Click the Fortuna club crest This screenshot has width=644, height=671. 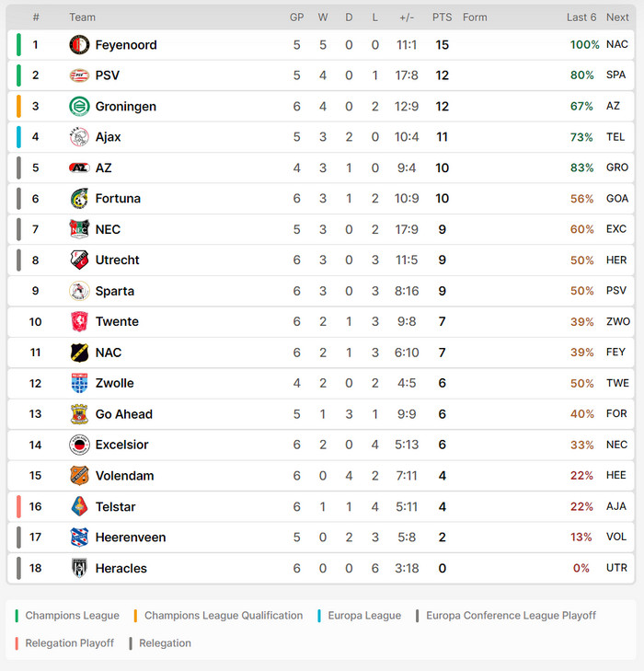click(79, 199)
